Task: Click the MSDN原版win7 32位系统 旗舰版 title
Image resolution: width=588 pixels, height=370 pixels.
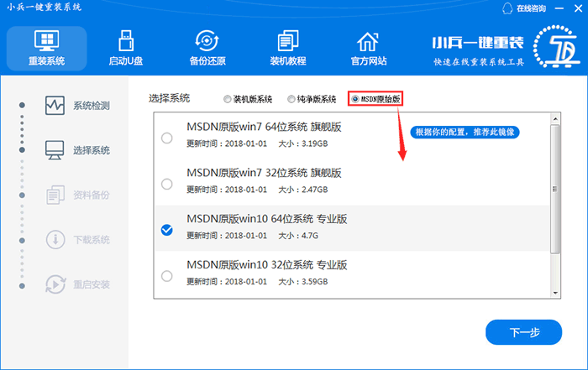Action: tap(264, 173)
